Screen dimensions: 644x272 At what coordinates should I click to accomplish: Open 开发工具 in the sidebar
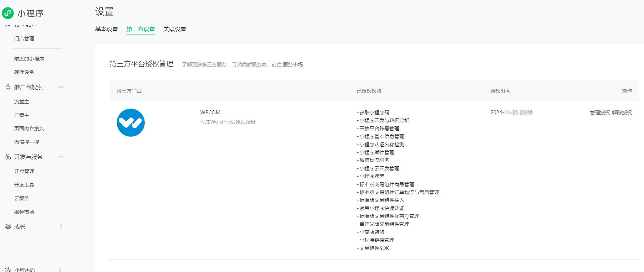tap(24, 185)
